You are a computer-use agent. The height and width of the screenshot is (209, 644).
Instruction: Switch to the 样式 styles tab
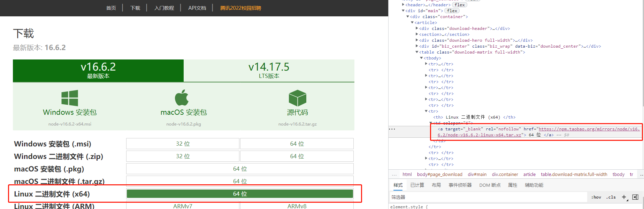398,185
